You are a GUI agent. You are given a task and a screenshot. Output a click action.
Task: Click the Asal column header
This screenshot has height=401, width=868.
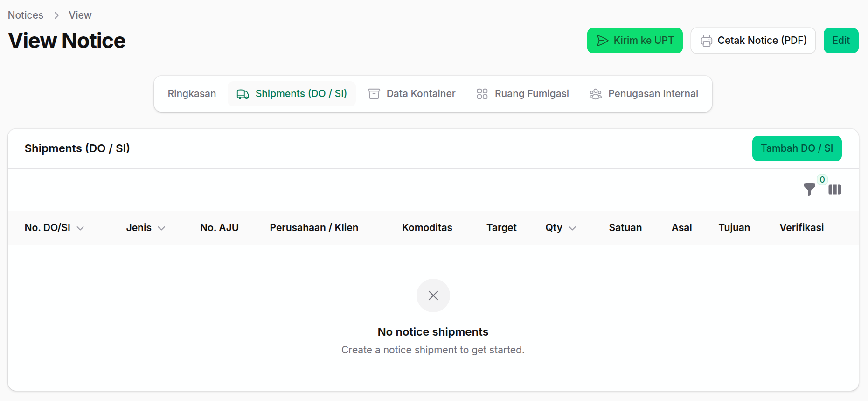pyautogui.click(x=681, y=228)
